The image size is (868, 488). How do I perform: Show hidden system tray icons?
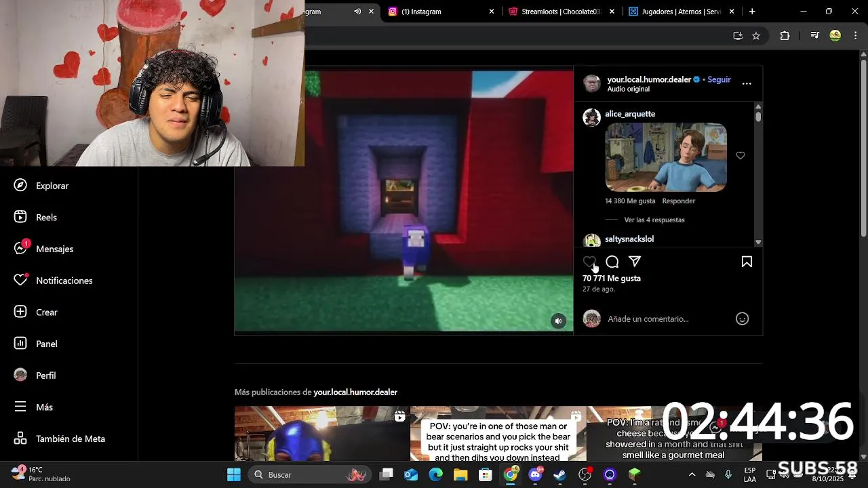point(692,474)
